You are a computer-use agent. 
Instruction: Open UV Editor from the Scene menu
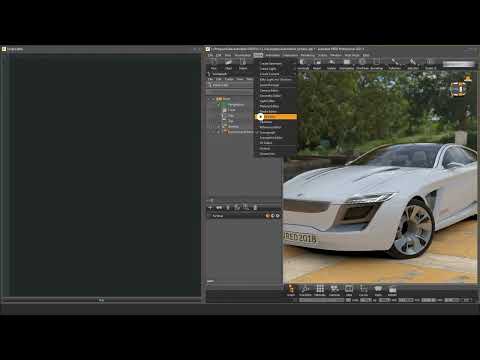tap(266, 143)
